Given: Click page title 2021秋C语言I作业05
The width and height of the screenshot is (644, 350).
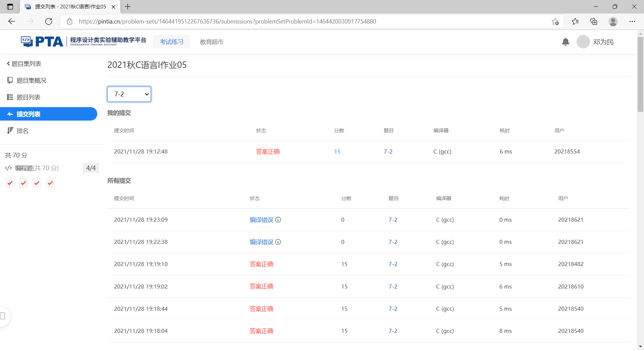Looking at the screenshot, I should coord(147,65).
